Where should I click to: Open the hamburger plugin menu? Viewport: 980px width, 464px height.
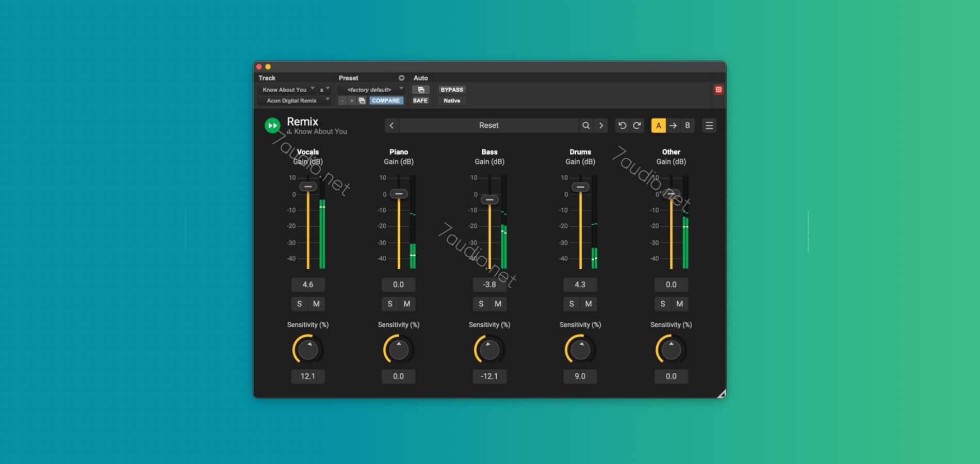(709, 125)
